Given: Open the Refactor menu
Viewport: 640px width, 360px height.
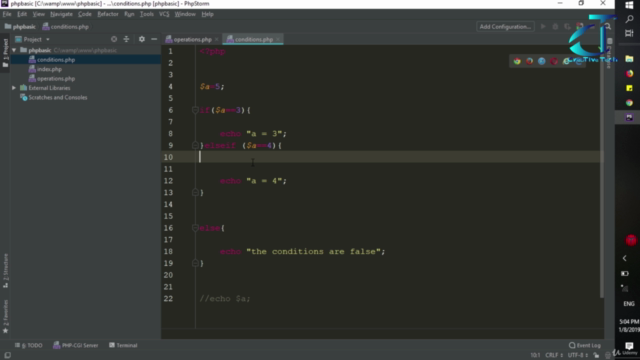Looking at the screenshot, I should tap(108, 14).
